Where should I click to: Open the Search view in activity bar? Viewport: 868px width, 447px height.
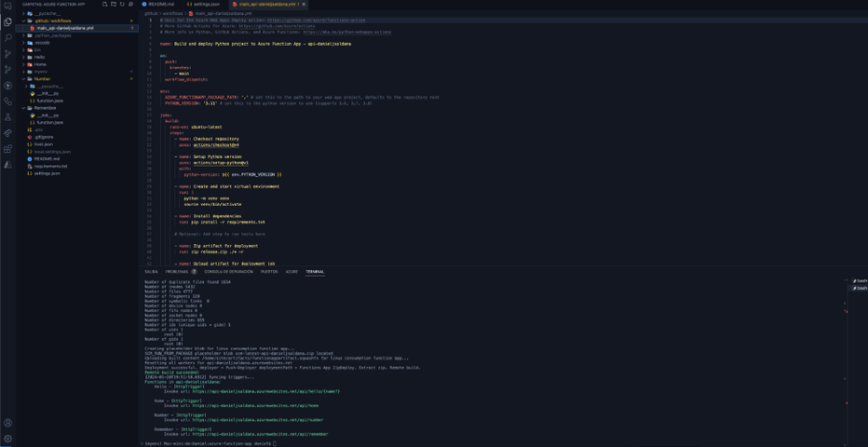(7, 37)
